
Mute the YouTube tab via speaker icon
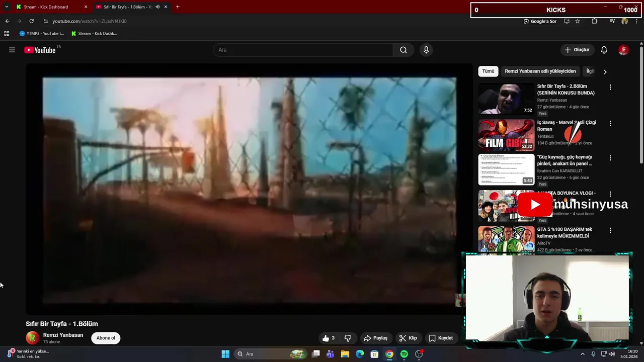tap(157, 7)
